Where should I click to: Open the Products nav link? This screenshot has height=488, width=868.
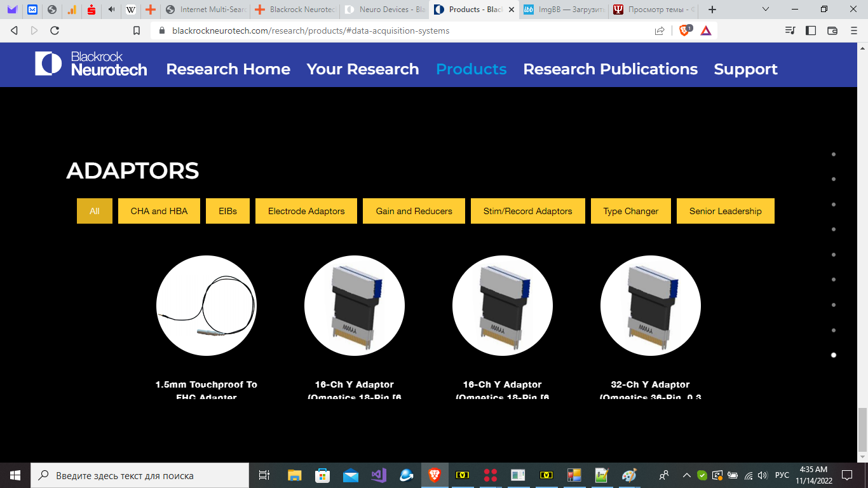pyautogui.click(x=471, y=69)
